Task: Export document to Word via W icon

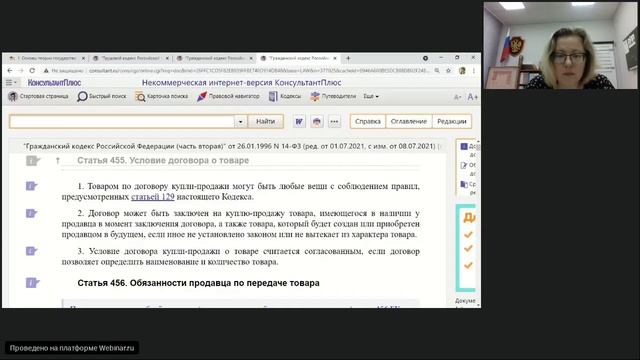Action: (299, 121)
